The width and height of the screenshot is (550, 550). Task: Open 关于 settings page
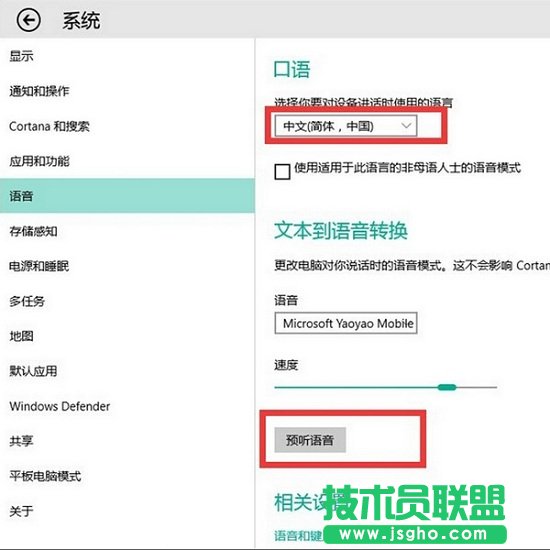(21, 511)
